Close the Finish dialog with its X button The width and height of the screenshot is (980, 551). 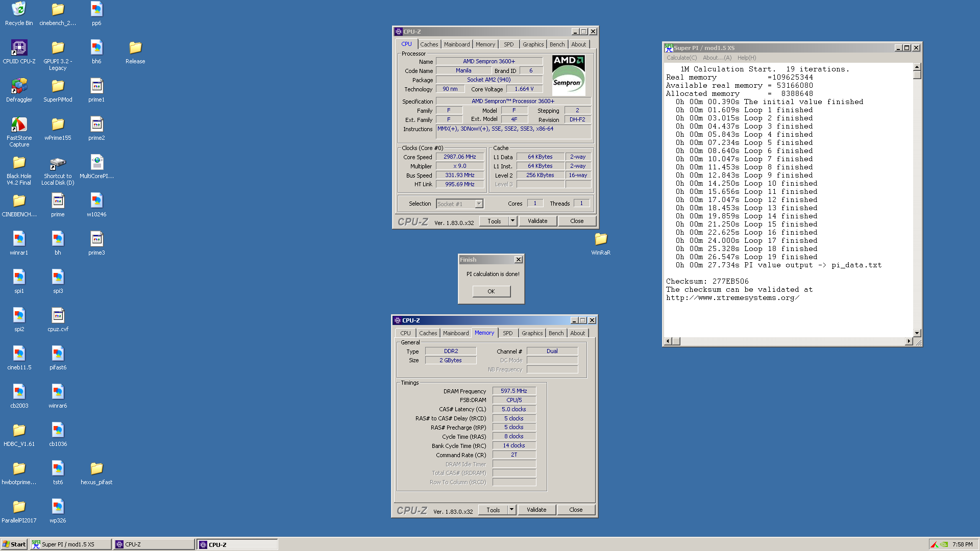[x=518, y=260]
